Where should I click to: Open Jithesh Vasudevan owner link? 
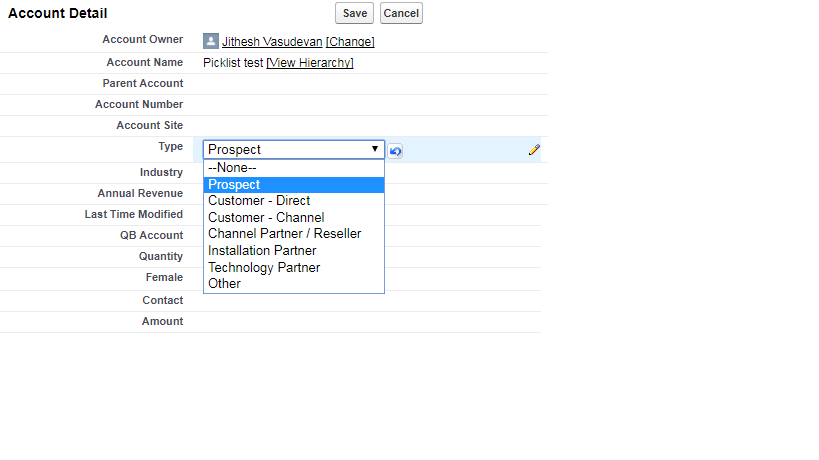click(x=272, y=42)
